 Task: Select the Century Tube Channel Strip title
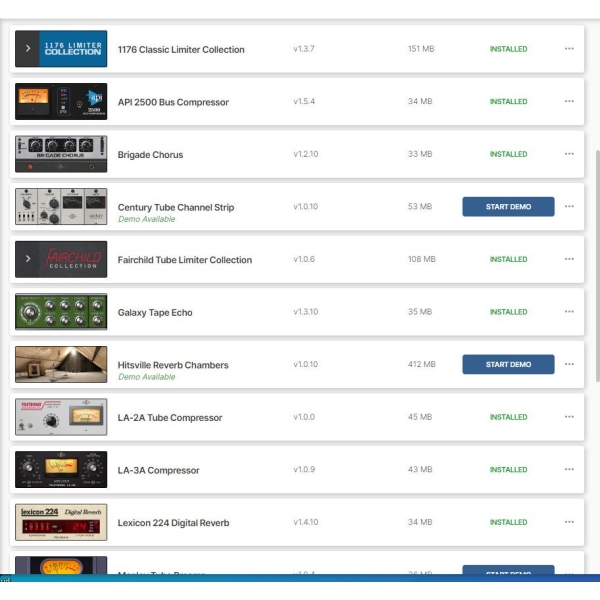176,207
